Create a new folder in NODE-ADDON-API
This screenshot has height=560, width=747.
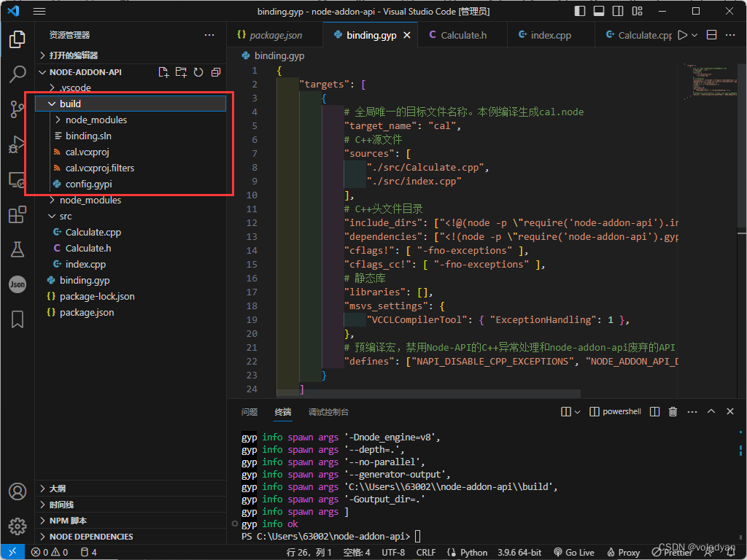click(x=181, y=72)
